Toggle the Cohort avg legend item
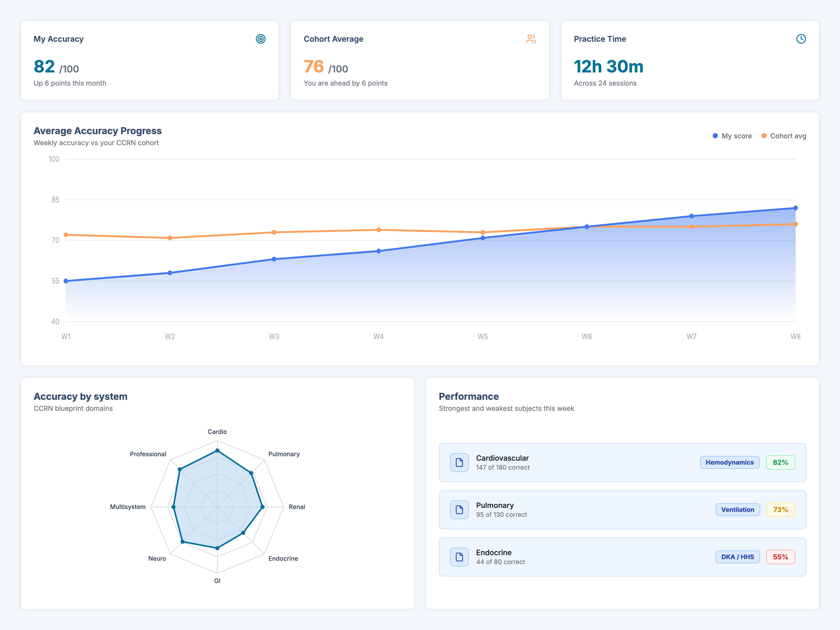Viewport: 840px width, 630px height. tap(784, 136)
